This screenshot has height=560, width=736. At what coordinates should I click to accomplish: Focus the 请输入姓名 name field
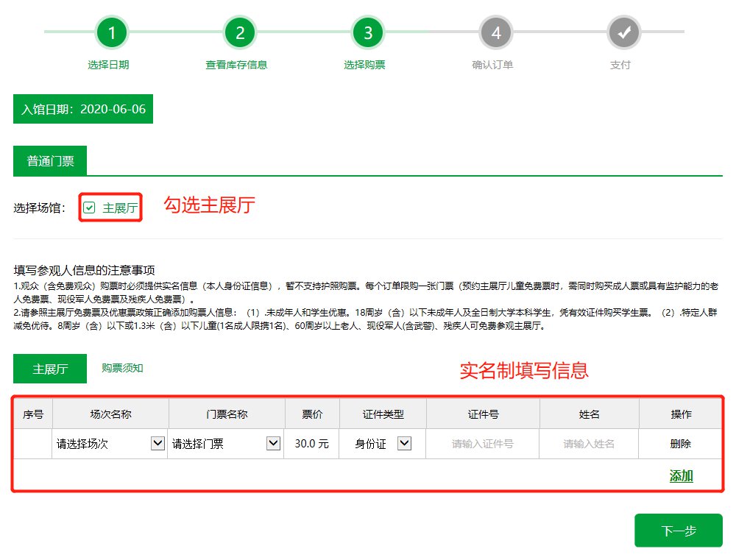(589, 444)
